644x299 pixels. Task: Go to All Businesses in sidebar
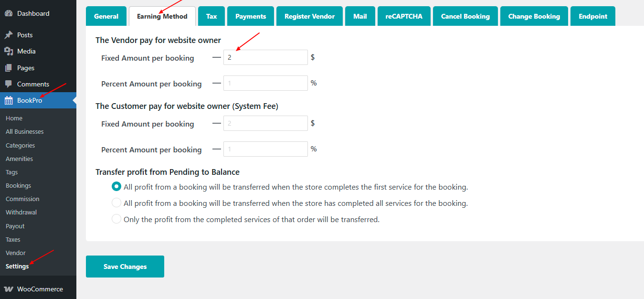(x=24, y=131)
